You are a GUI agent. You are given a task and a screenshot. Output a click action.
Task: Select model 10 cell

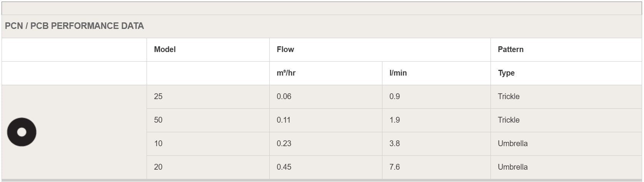pos(158,143)
